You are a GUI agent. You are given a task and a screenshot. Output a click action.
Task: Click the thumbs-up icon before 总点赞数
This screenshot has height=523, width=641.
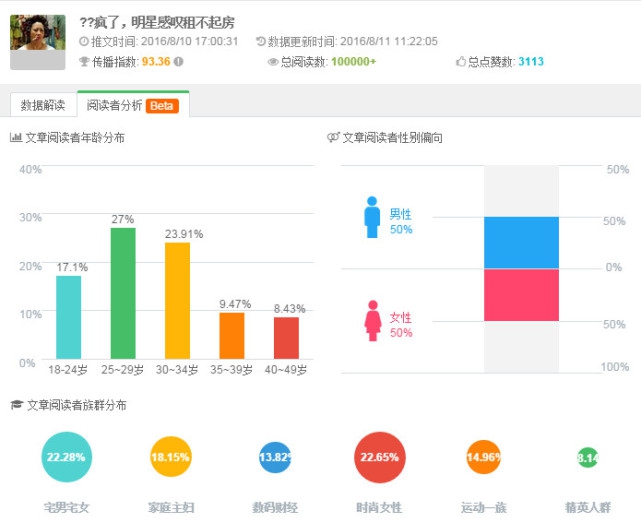click(x=461, y=61)
